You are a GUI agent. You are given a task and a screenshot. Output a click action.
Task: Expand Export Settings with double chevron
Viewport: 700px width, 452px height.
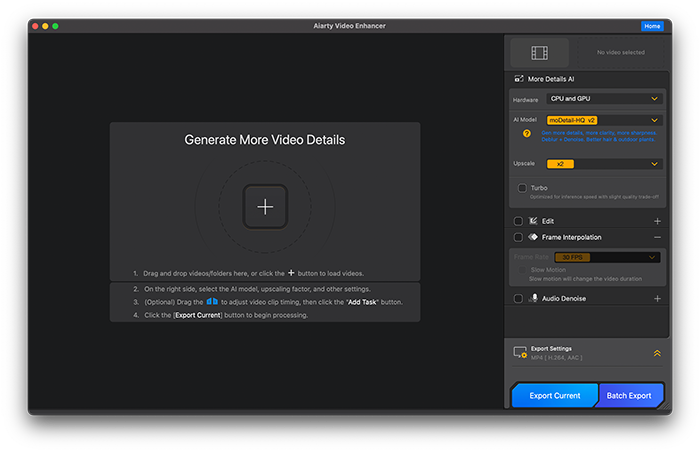pos(657,353)
